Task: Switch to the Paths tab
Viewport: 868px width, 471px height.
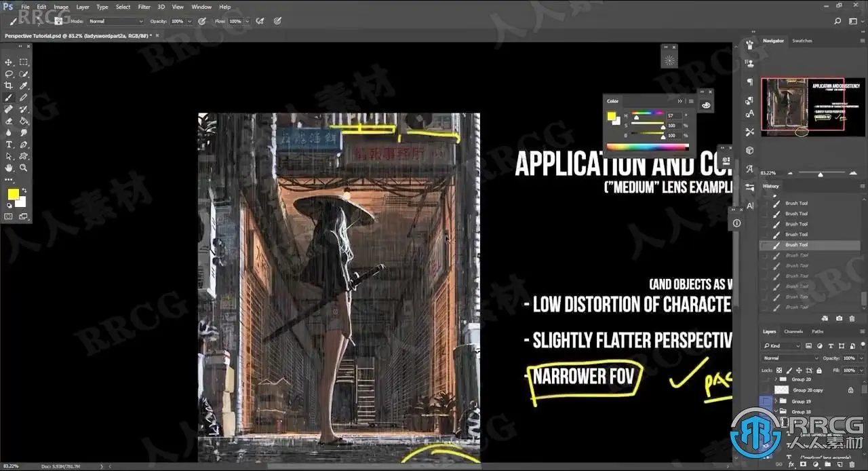Action: pos(818,331)
